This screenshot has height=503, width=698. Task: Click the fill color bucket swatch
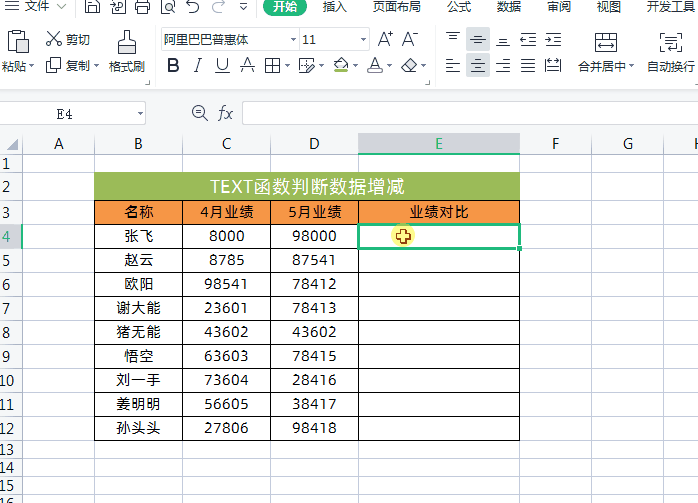point(342,66)
